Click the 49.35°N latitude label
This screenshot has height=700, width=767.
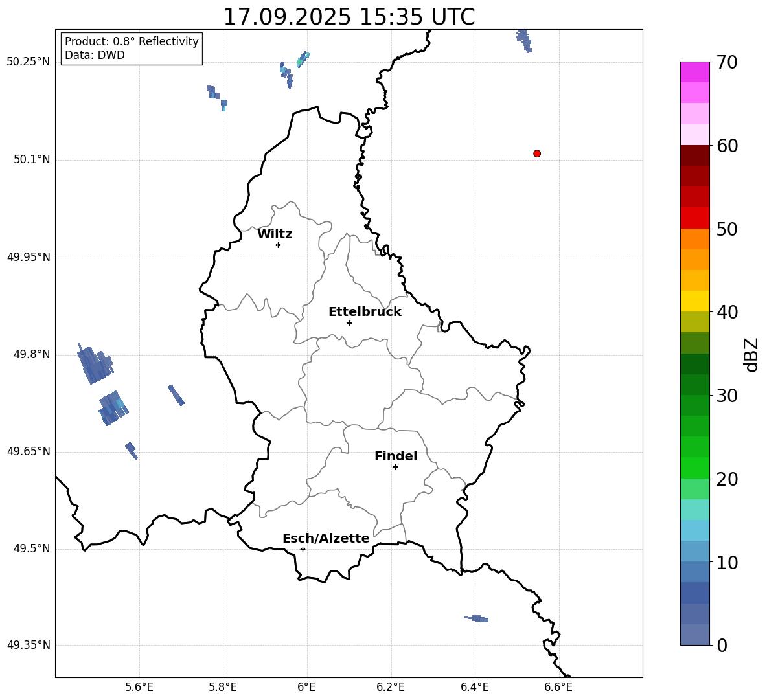point(29,645)
